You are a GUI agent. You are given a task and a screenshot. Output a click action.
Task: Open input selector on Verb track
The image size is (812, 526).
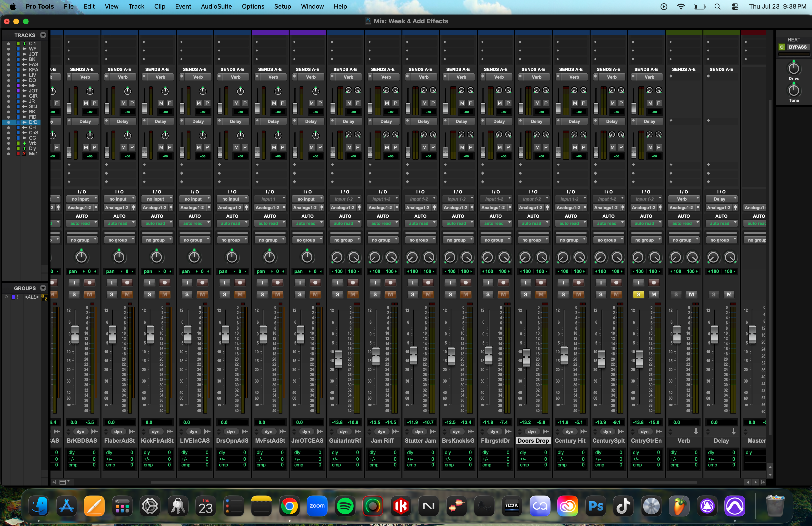click(x=684, y=199)
